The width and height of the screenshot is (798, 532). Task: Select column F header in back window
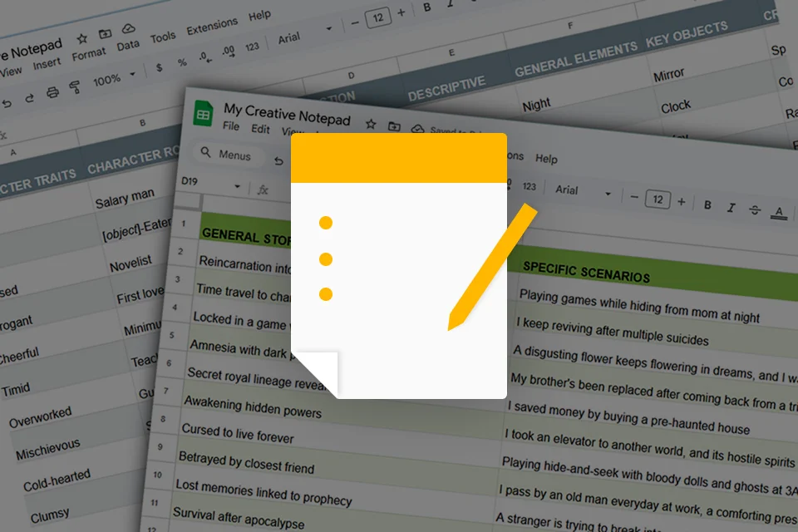point(570,26)
